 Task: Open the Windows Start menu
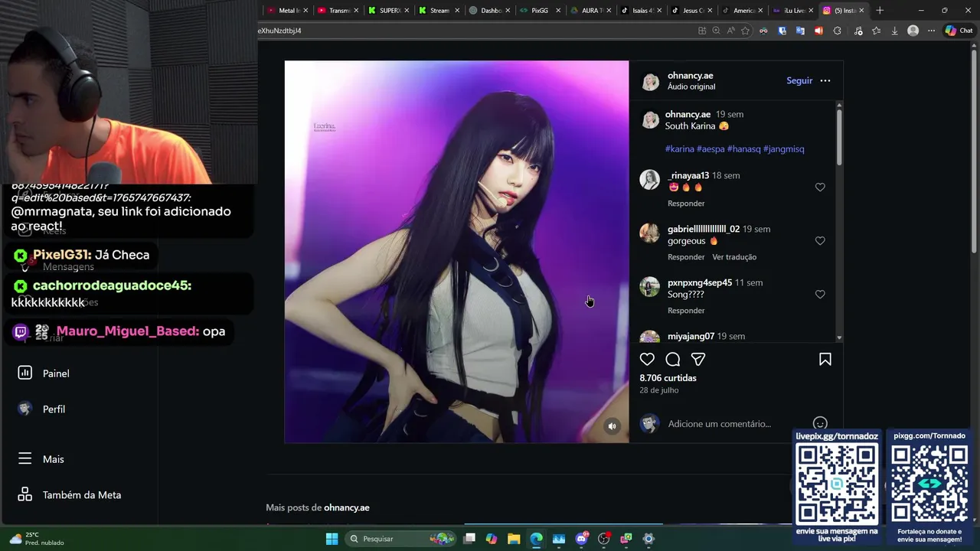(x=332, y=539)
